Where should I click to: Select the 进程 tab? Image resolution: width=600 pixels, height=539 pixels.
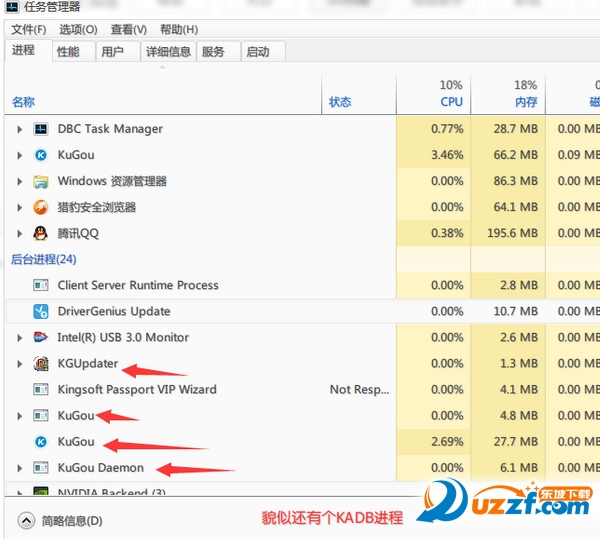[x=28, y=50]
